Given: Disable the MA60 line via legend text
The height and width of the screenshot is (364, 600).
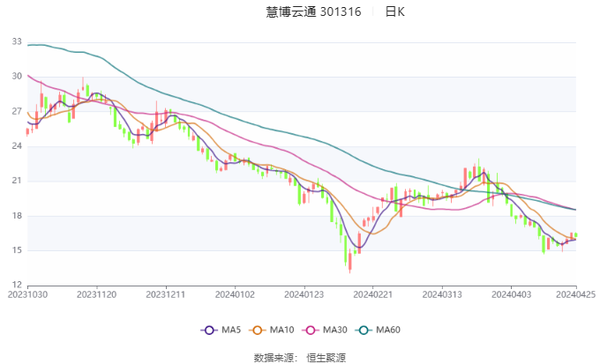Looking at the screenshot, I should coord(388,330).
